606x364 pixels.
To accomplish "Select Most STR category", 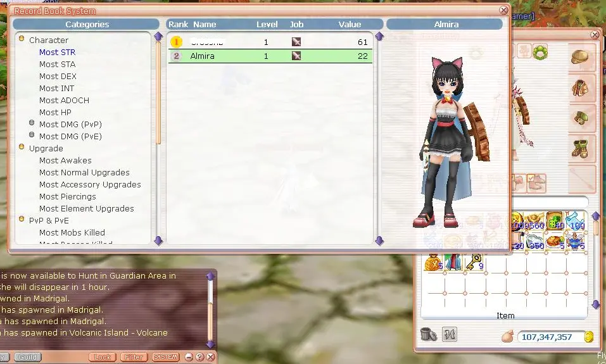I will 57,52.
